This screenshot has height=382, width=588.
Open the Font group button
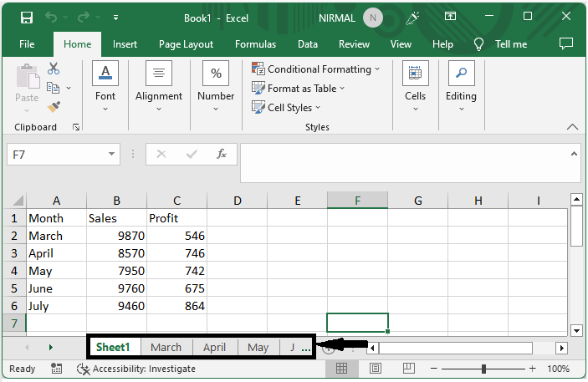(105, 86)
